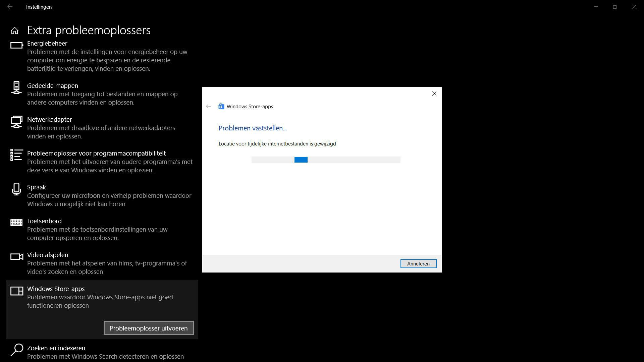
Task: Click the Video afspelen camera icon
Action: pyautogui.click(x=16, y=257)
